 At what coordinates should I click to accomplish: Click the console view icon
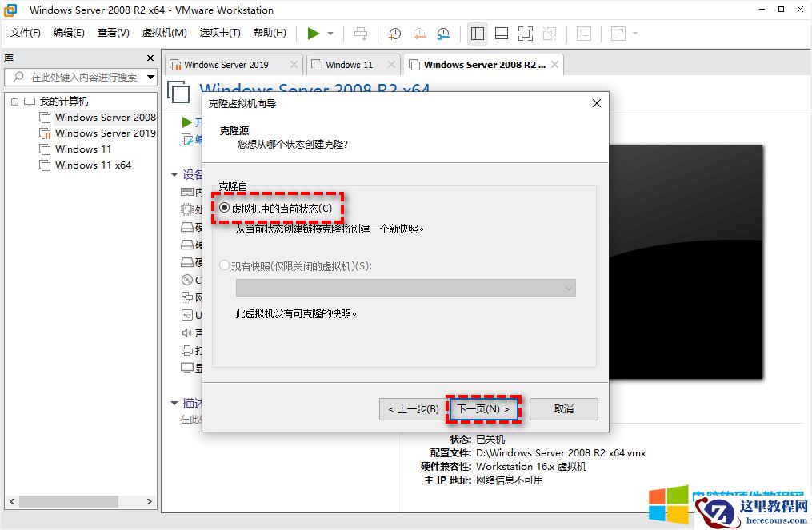(x=584, y=34)
